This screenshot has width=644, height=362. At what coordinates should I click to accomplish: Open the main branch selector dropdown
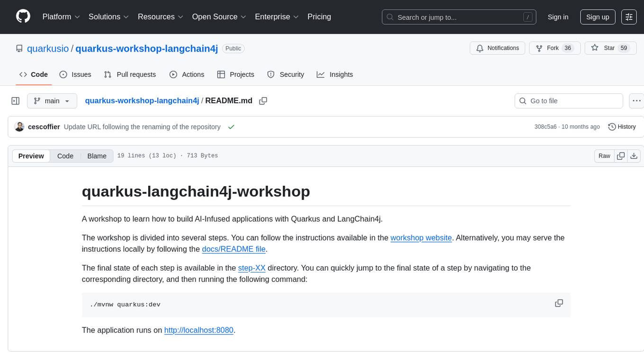(x=52, y=101)
